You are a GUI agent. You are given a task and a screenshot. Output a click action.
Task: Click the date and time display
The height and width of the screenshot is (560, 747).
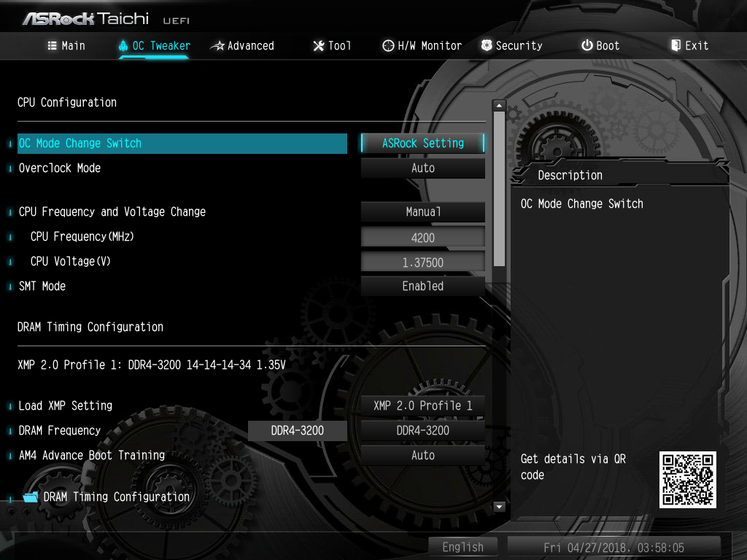click(614, 548)
